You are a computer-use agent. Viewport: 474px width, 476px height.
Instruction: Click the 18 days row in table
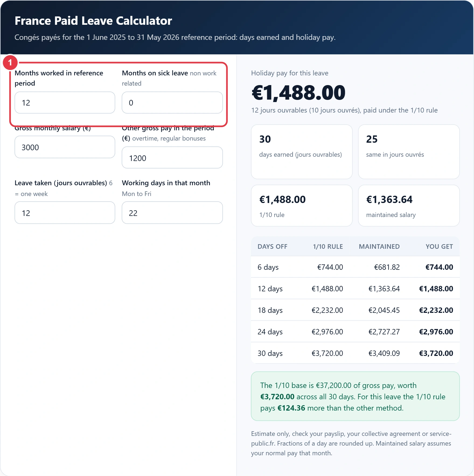355,310
